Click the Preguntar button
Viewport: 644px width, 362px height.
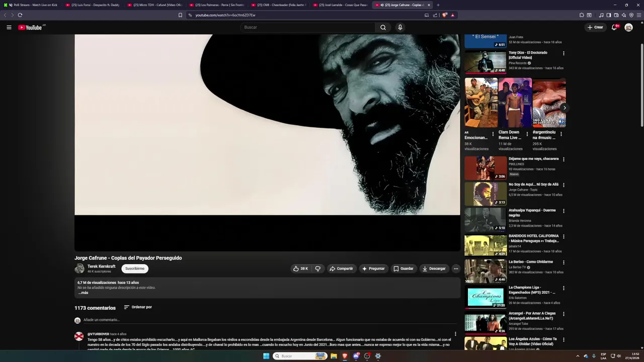pos(373,268)
